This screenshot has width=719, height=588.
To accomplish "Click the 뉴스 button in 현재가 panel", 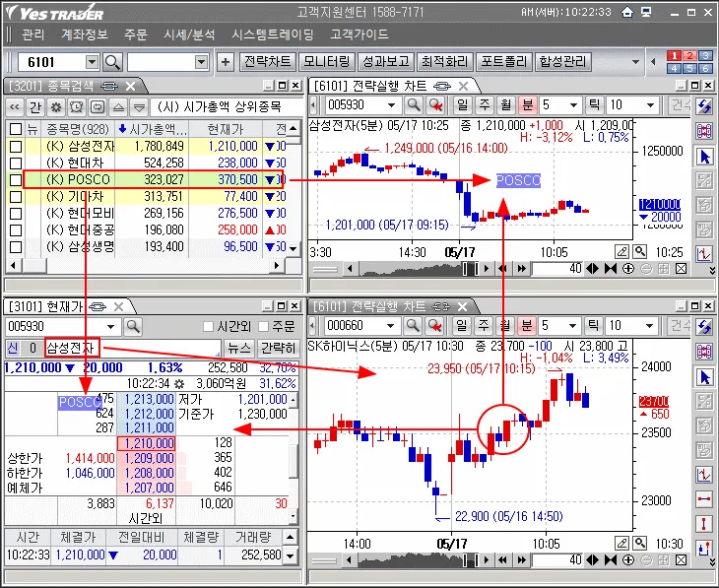I will coord(239,348).
